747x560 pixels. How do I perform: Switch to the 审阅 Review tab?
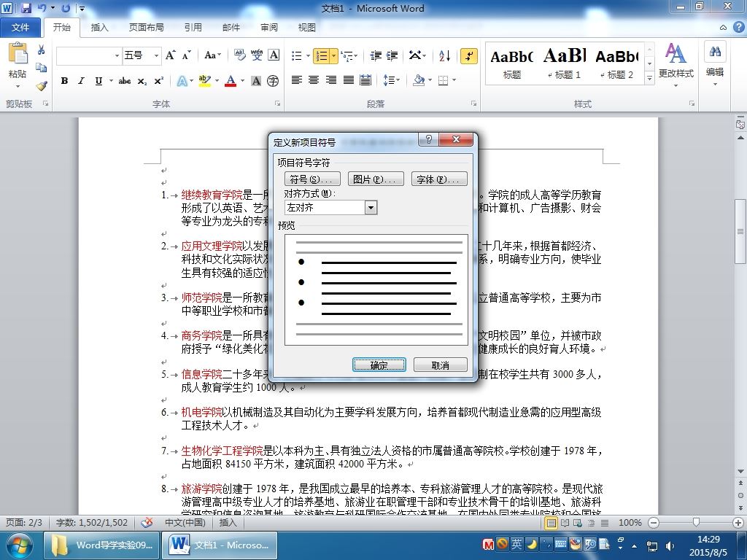(x=269, y=28)
